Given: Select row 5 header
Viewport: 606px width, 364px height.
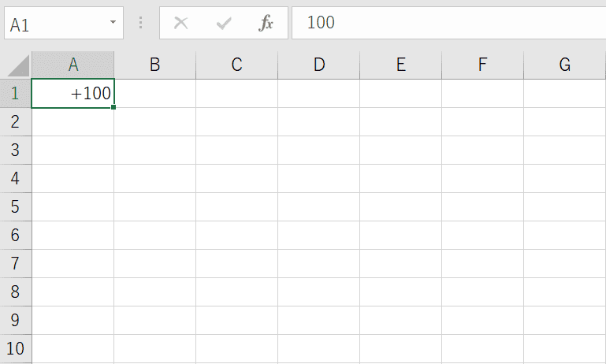Looking at the screenshot, I should 16,206.
